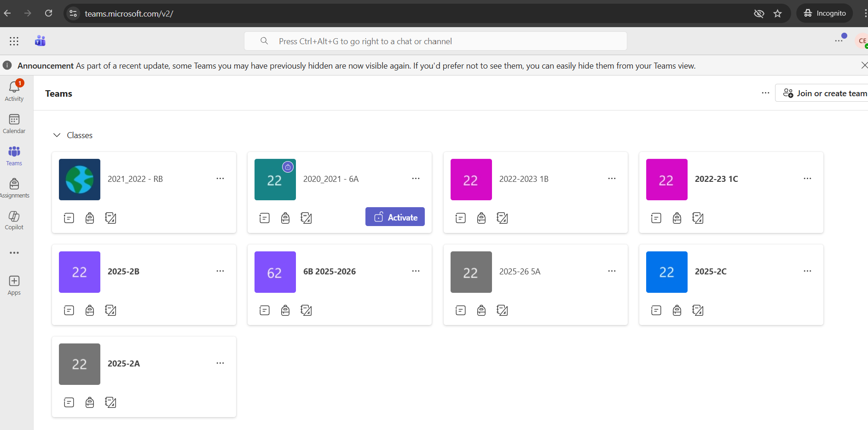
Task: Open the posts icon on 2021_2022 - RB
Action: pyautogui.click(x=69, y=218)
